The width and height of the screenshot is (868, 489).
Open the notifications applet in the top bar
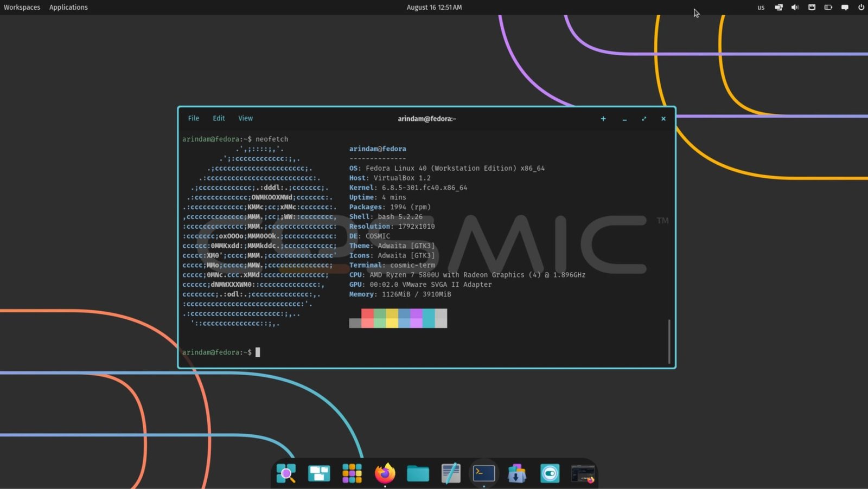pos(845,7)
